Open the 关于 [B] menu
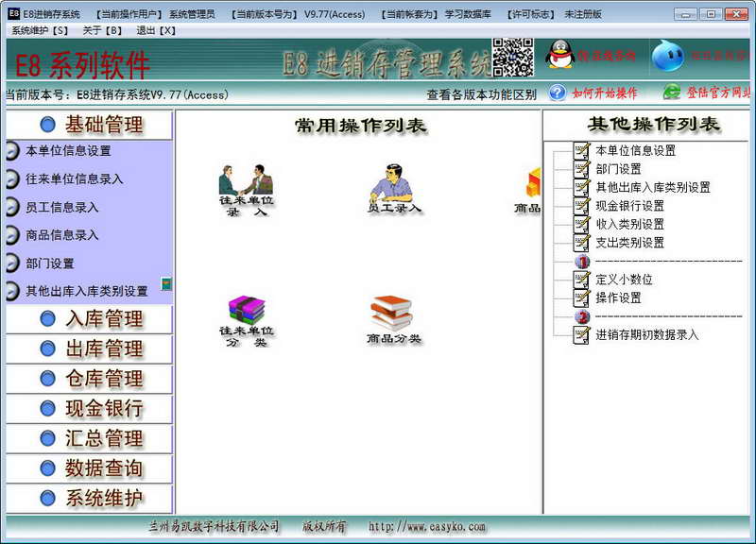Screen dimensions: 756x544 pyautogui.click(x=102, y=30)
